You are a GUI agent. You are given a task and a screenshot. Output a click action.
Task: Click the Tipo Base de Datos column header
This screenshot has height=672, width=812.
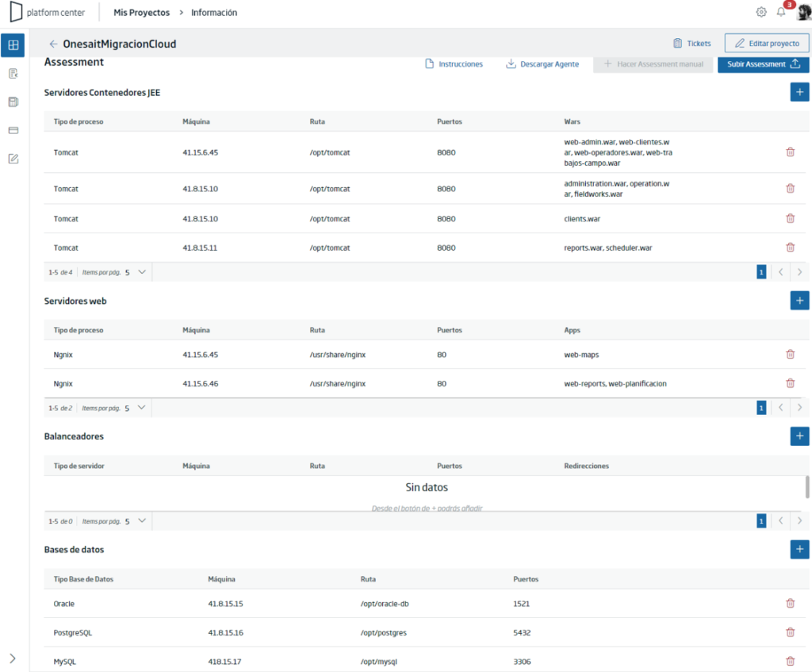83,578
